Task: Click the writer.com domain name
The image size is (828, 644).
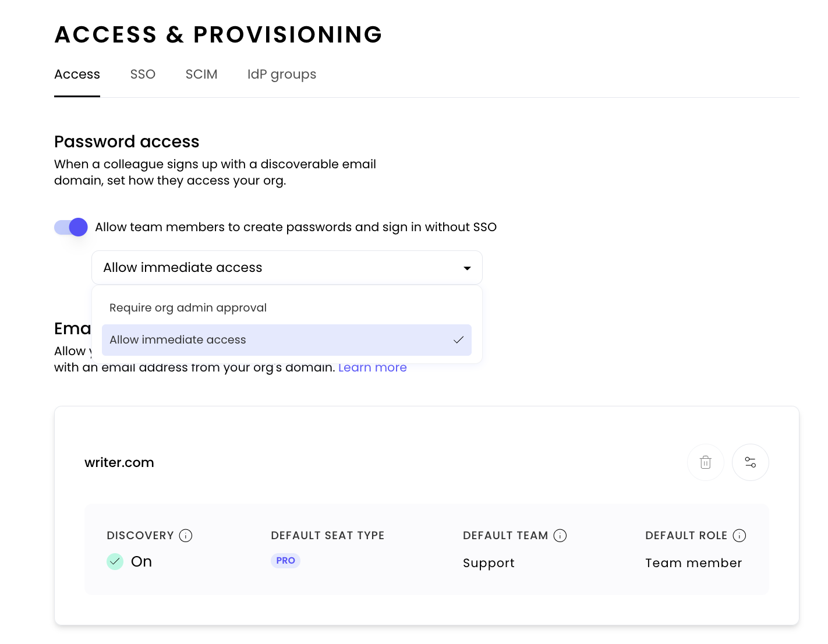Action: pos(119,463)
